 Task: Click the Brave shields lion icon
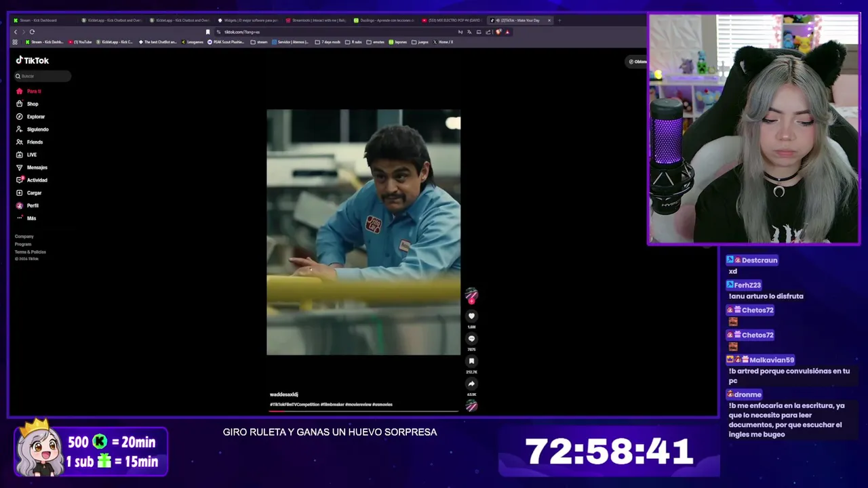pyautogui.click(x=498, y=32)
